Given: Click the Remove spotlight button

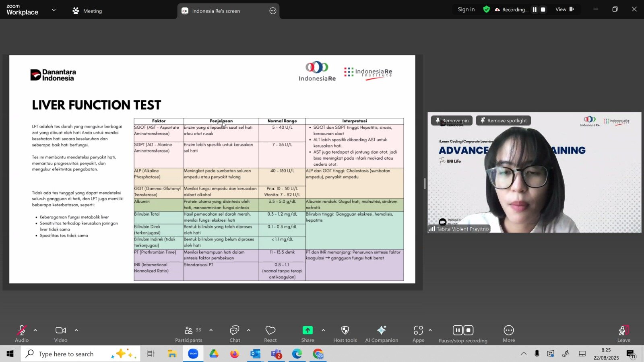Looking at the screenshot, I should point(503,121).
